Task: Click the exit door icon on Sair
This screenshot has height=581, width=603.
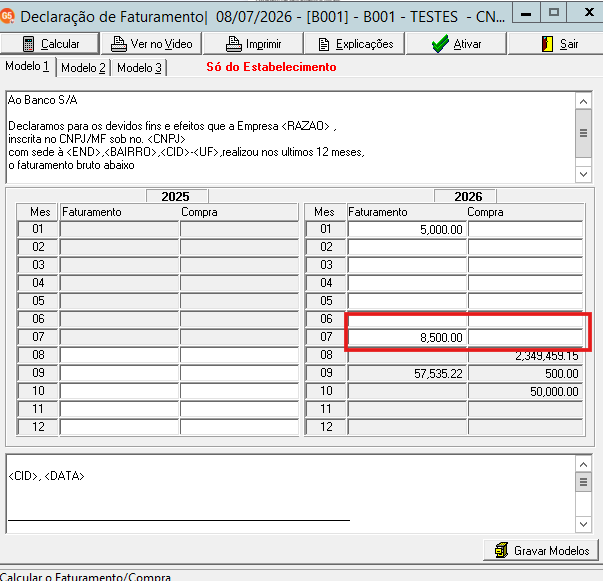Action: [x=547, y=44]
